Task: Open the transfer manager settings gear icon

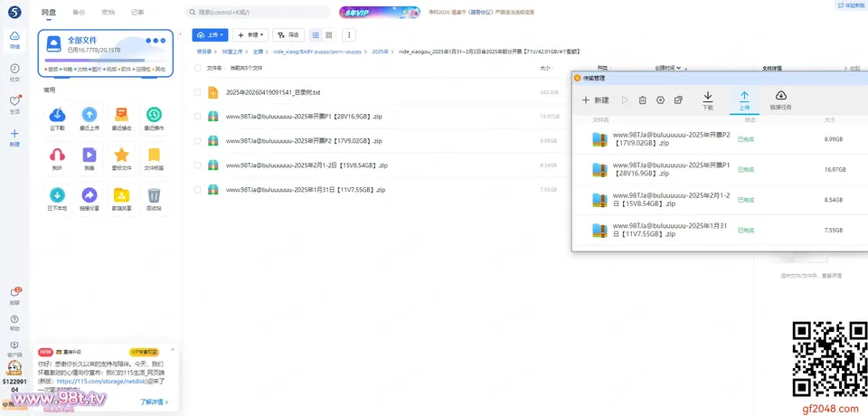Action: (660, 100)
